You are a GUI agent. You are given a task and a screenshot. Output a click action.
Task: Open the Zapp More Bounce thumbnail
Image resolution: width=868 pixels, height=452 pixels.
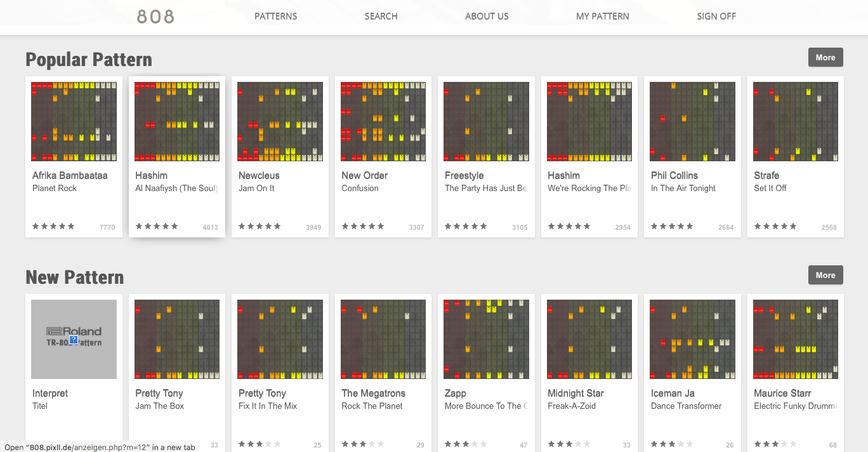tap(486, 339)
